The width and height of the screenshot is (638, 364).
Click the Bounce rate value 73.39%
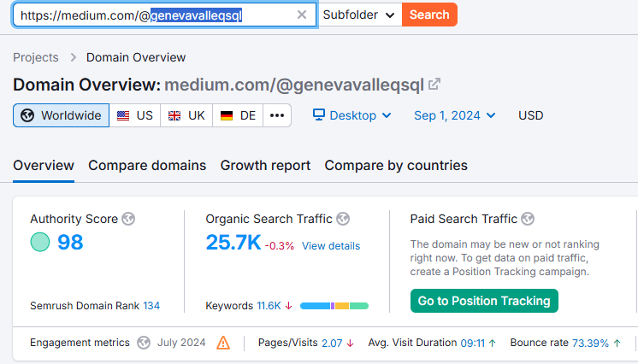pyautogui.click(x=590, y=343)
